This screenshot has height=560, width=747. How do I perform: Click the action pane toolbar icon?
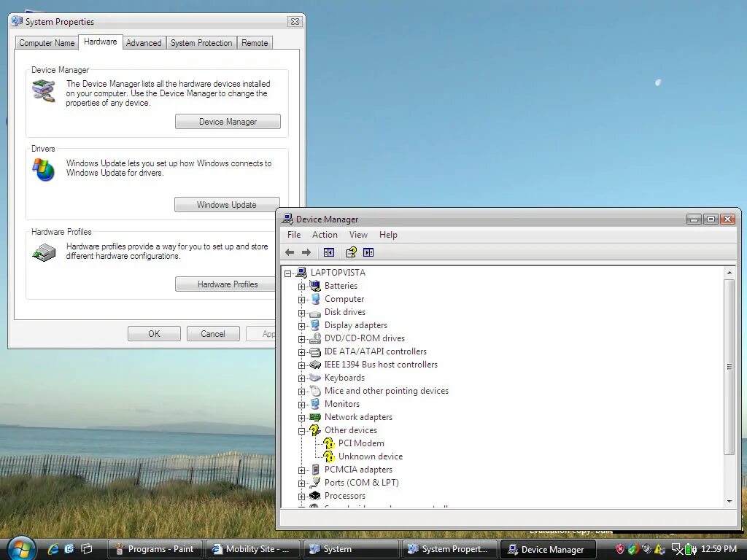pos(368,252)
